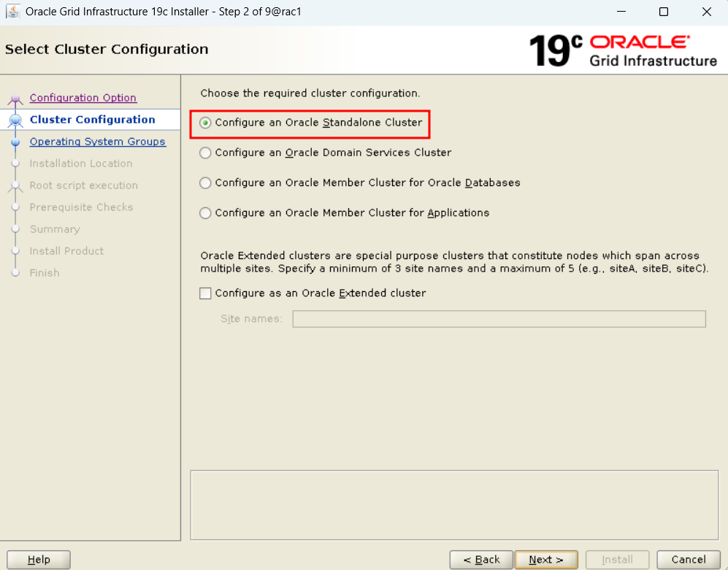Go back with the Back button
The height and width of the screenshot is (570, 728).
(x=481, y=560)
